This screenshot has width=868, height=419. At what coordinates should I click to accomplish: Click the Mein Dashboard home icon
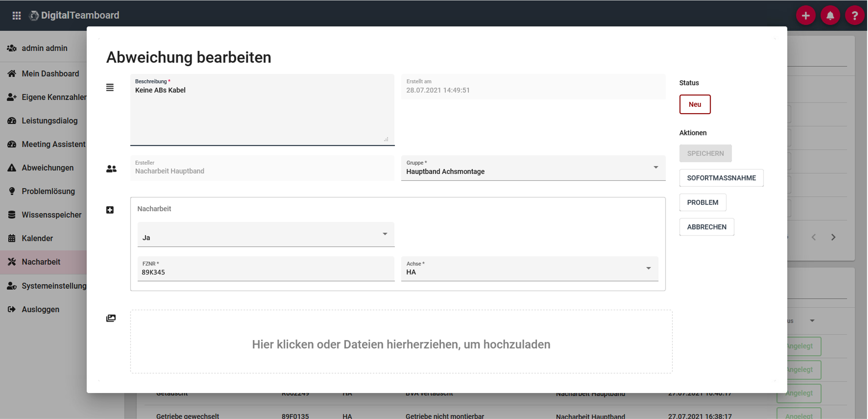click(12, 74)
